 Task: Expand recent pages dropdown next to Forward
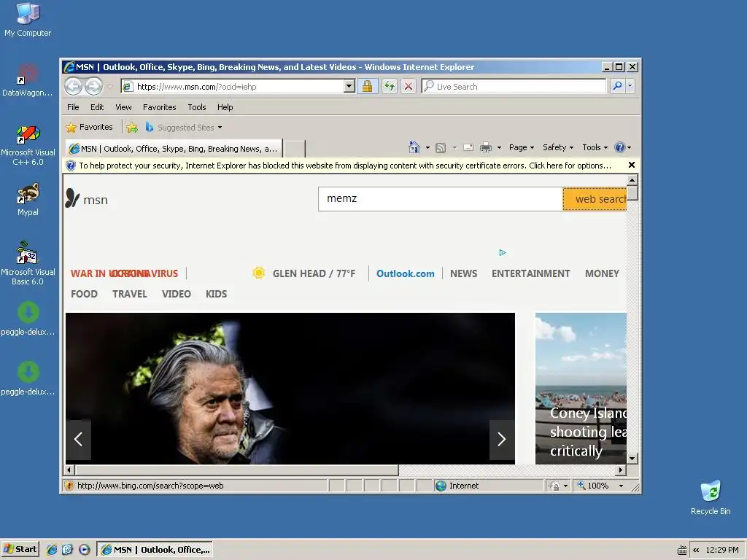109,87
